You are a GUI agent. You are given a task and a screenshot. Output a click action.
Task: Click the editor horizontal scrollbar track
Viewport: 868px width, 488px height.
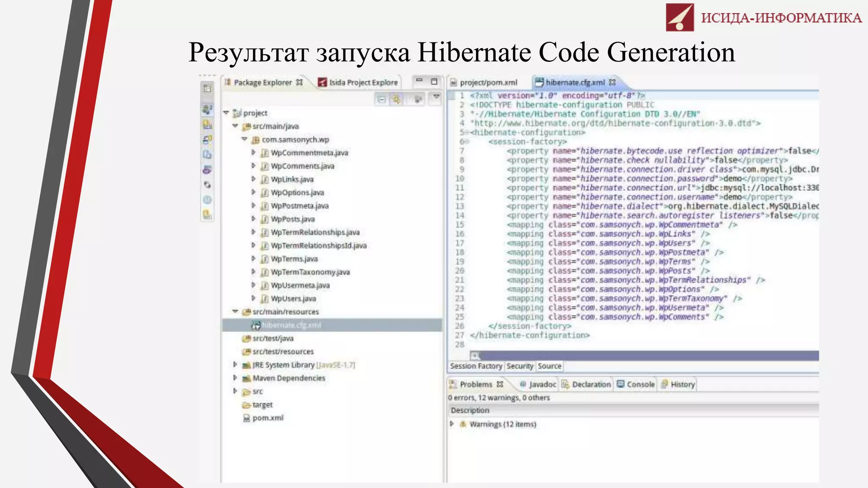pos(649,356)
